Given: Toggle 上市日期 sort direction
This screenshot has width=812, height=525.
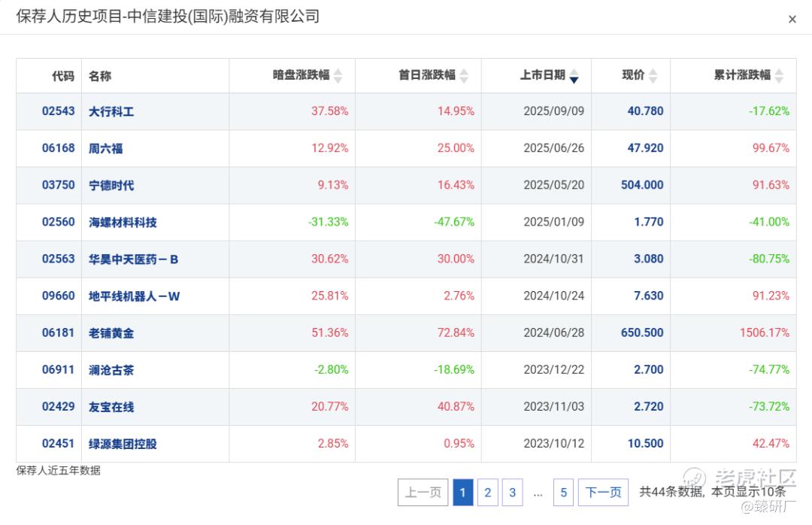Looking at the screenshot, I should (x=574, y=75).
